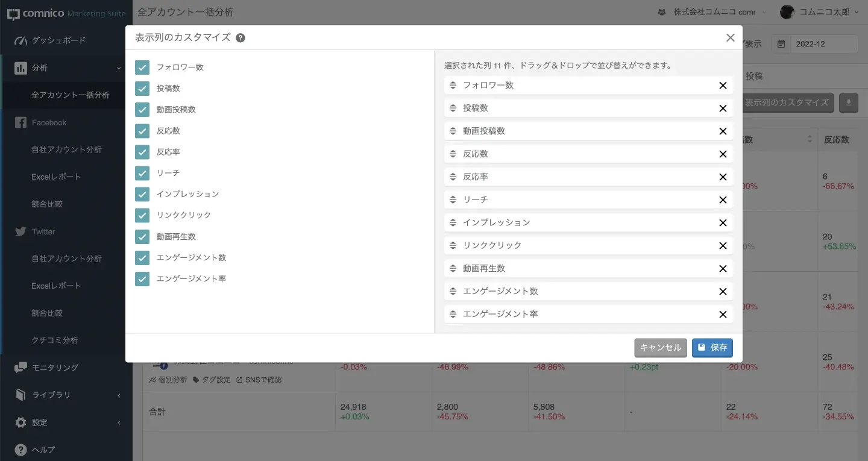This screenshot has width=868, height=461.
Task: Click the reorder handle of 動画投稿数 row
Action: pos(453,131)
